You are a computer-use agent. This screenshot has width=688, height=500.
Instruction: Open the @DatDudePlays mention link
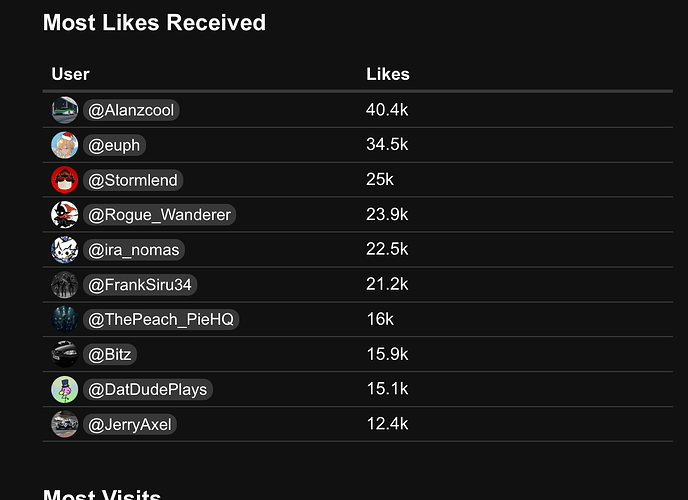[148, 389]
